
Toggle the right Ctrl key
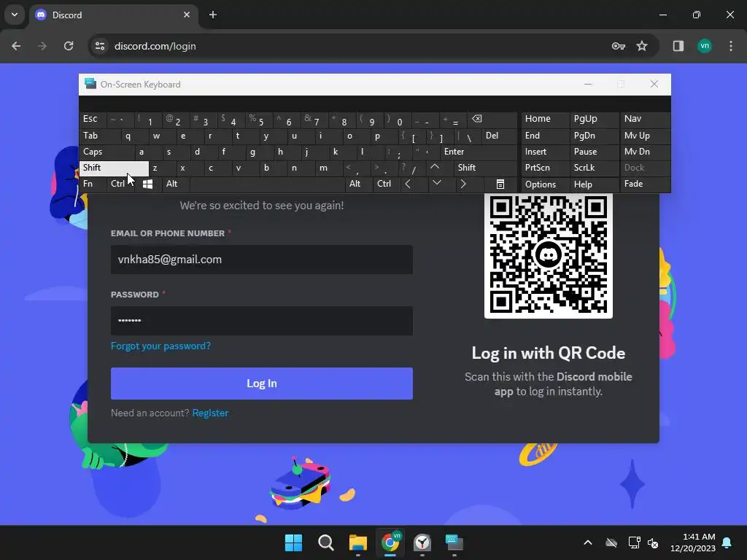pyautogui.click(x=385, y=184)
